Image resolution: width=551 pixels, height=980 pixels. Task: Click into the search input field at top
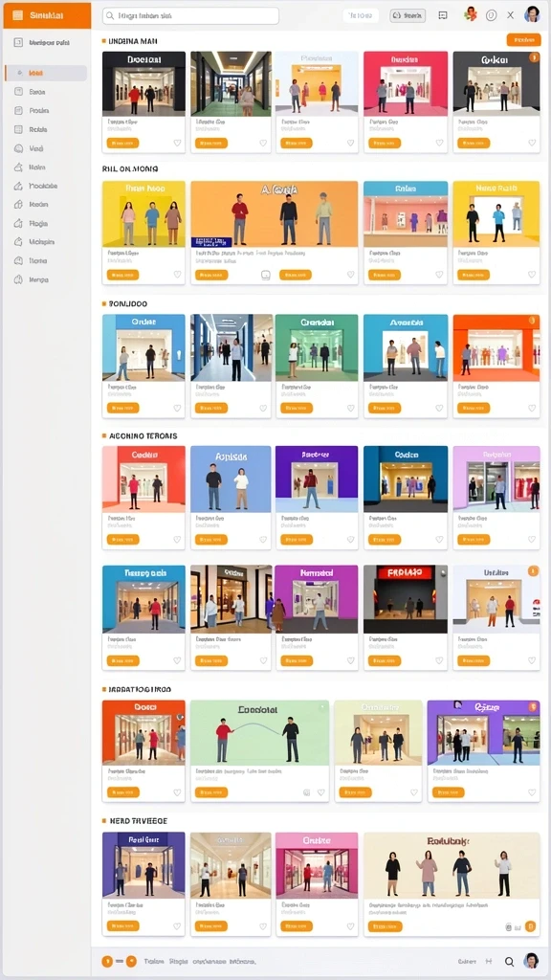[190, 15]
